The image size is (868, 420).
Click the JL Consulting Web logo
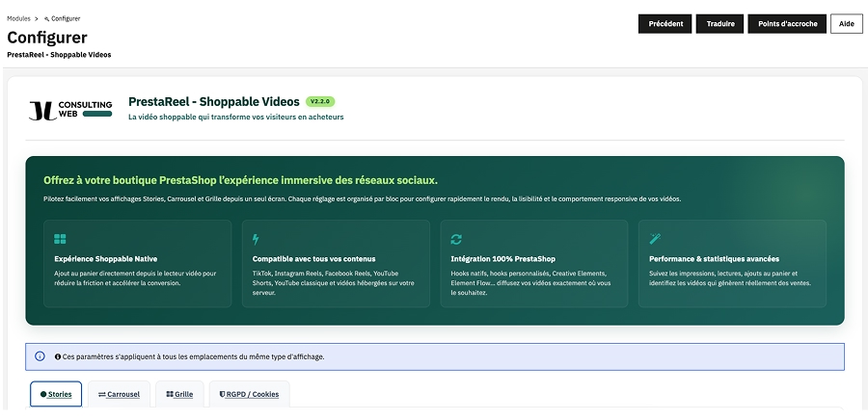coord(70,110)
